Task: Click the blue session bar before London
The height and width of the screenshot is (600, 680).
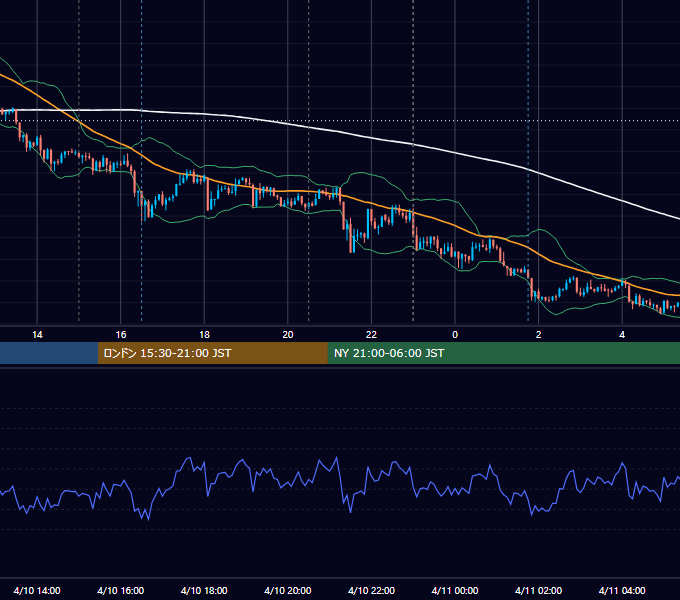Action: coord(49,353)
